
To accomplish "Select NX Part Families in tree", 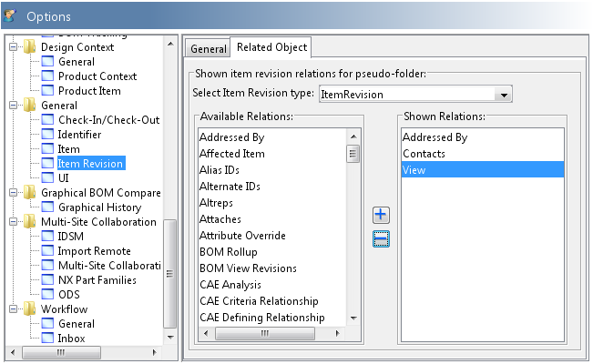I will [97, 280].
